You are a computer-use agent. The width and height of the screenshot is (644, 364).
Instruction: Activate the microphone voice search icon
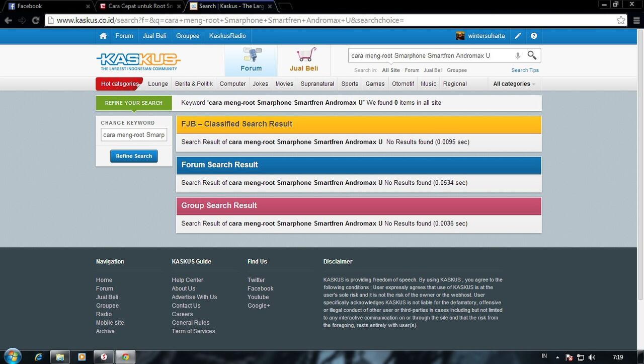517,55
